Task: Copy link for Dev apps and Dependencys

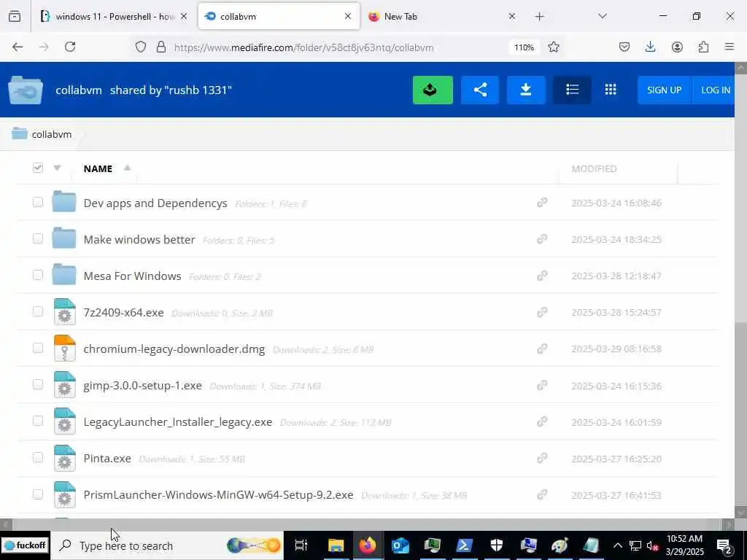Action: click(x=542, y=203)
